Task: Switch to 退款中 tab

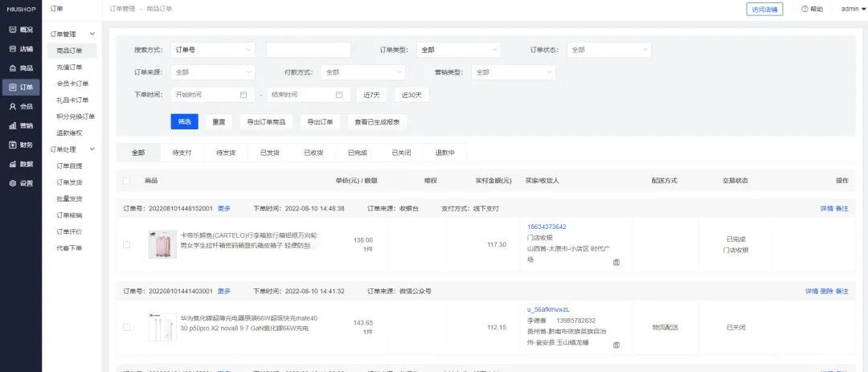Action: click(x=444, y=153)
